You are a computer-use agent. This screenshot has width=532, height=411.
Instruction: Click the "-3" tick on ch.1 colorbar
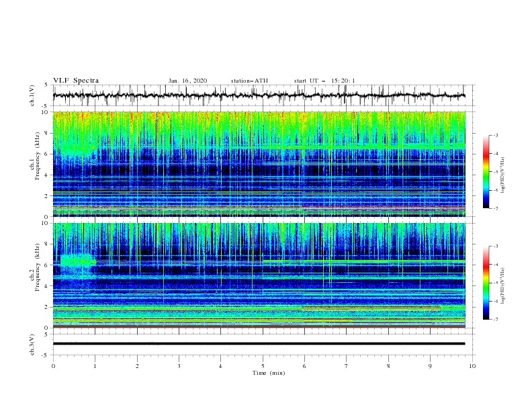tap(496, 135)
